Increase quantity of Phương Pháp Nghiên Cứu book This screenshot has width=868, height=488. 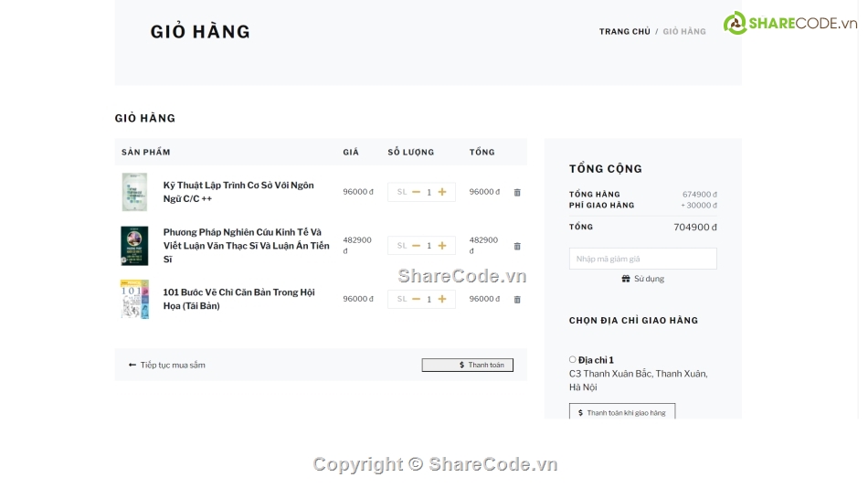pyautogui.click(x=442, y=246)
